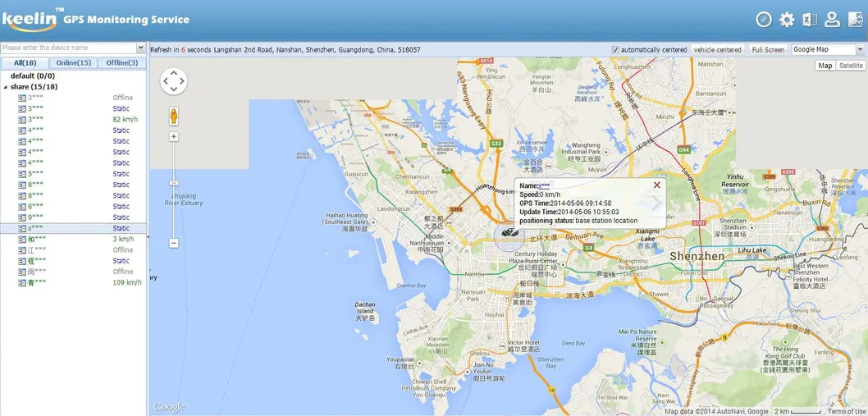868x416 pixels.
Task: Click the logout icon in header
Action: pos(855,20)
